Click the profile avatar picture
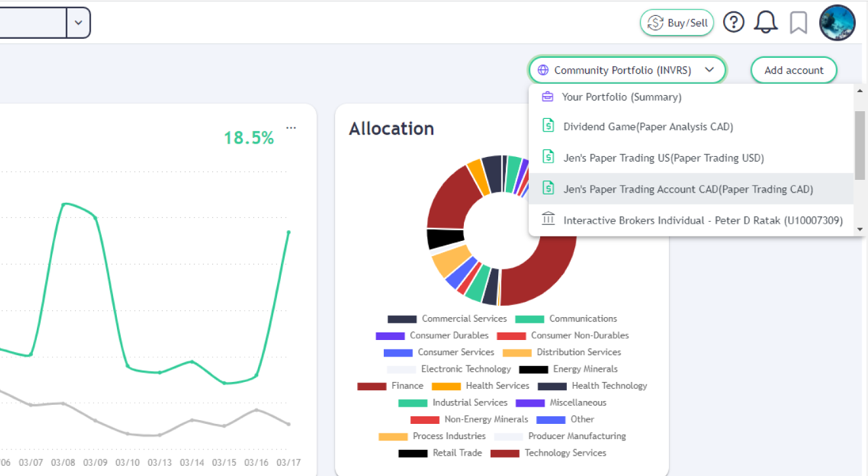The width and height of the screenshot is (868, 476). coord(837,22)
